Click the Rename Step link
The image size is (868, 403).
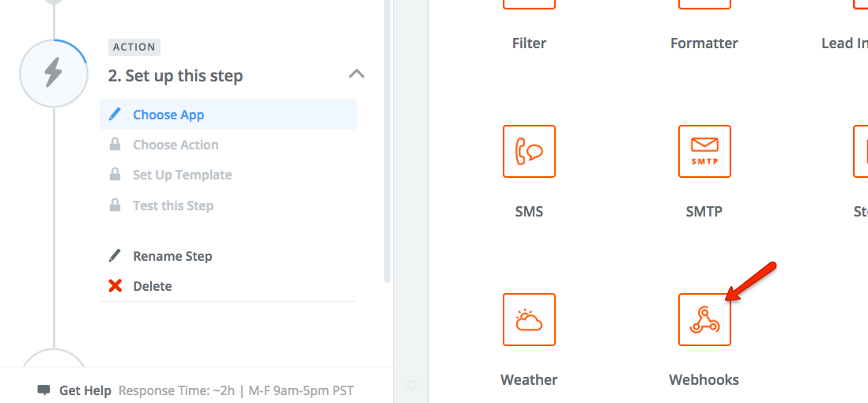tap(172, 256)
